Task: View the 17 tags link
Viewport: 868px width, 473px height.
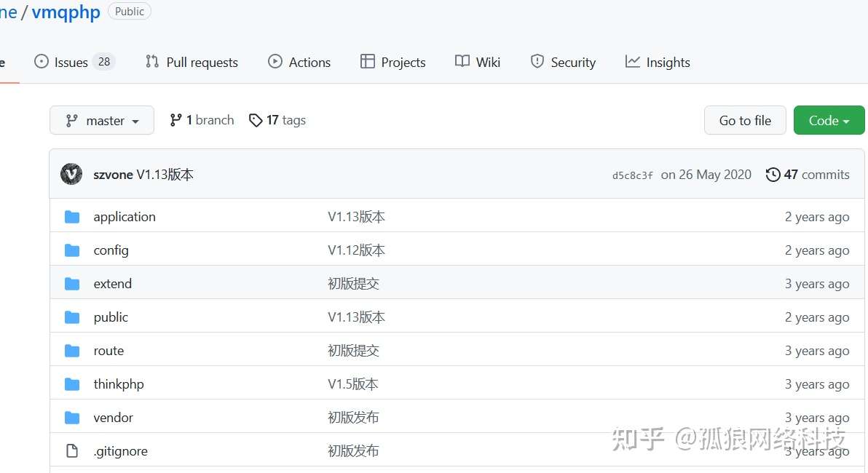Action: (277, 120)
